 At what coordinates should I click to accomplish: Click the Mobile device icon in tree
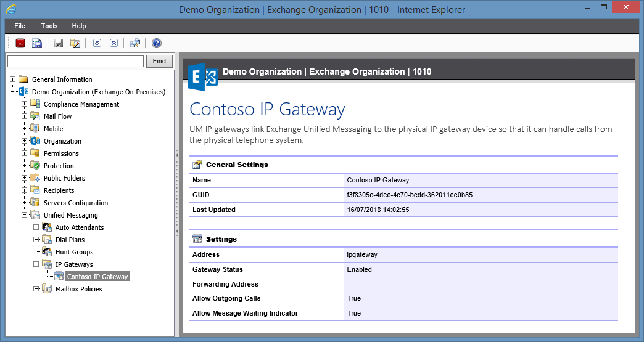pyautogui.click(x=35, y=128)
